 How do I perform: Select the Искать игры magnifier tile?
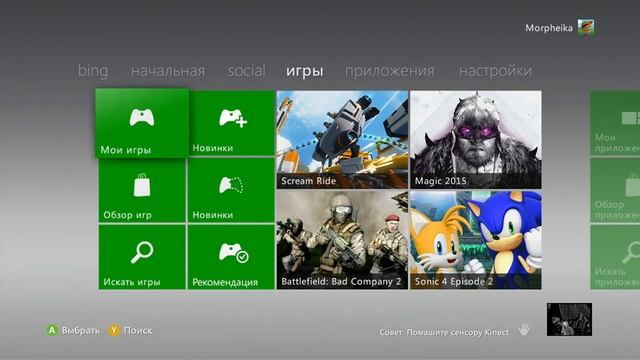pos(142,258)
